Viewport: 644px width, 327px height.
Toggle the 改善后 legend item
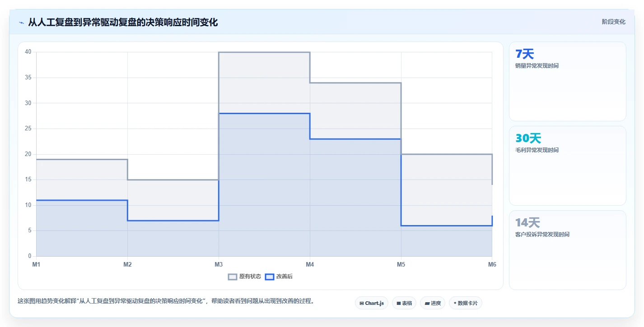pos(279,276)
